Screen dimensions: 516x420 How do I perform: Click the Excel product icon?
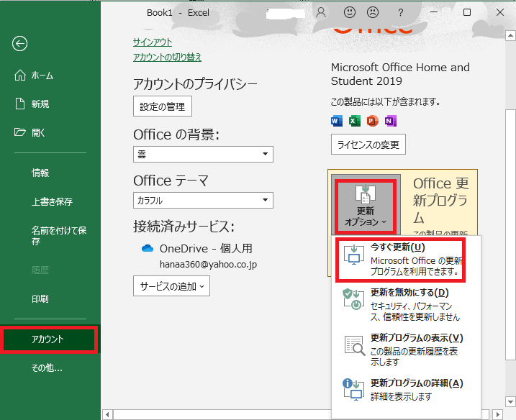tap(354, 121)
